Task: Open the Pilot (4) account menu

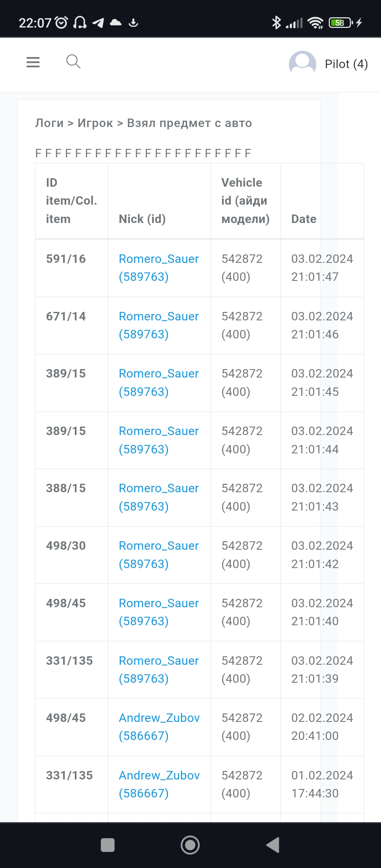Action: (x=346, y=64)
